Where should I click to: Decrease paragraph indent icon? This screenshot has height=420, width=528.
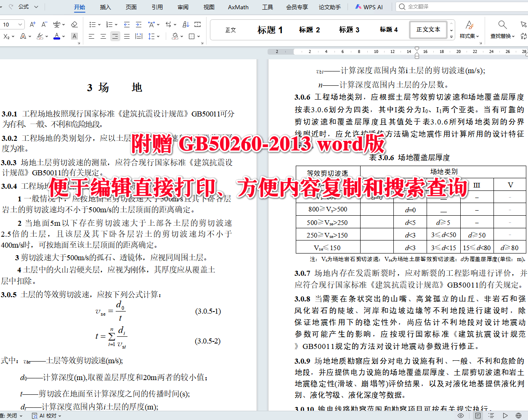point(127,24)
